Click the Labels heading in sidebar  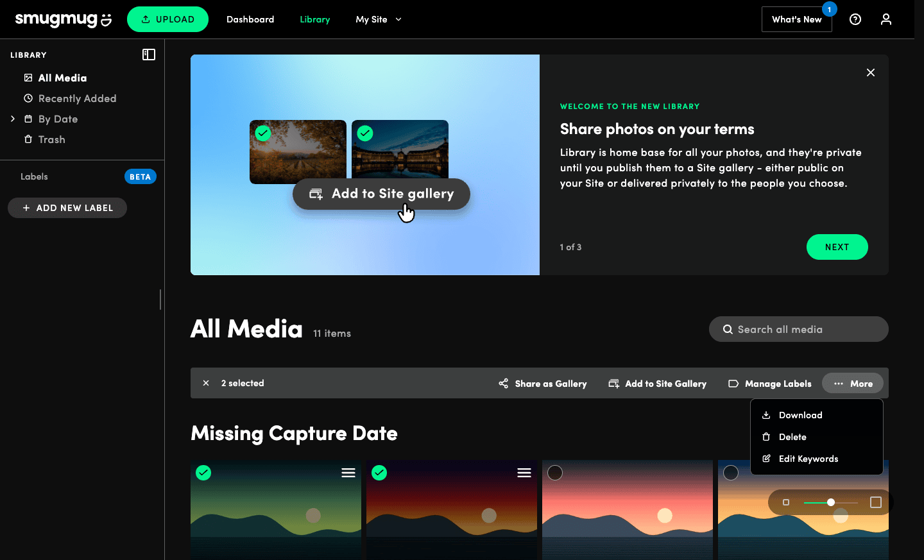click(34, 176)
